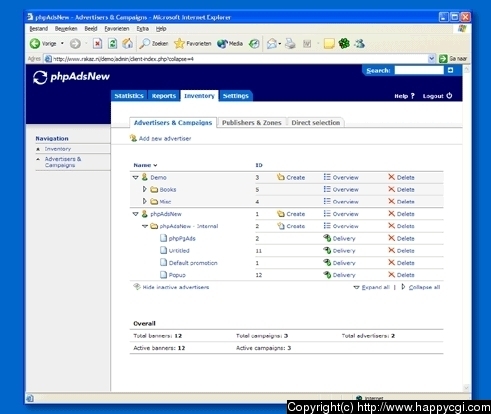Click the Refresh icon in IE toolbar
Viewport: 491px width, 414px height.
[x=113, y=44]
